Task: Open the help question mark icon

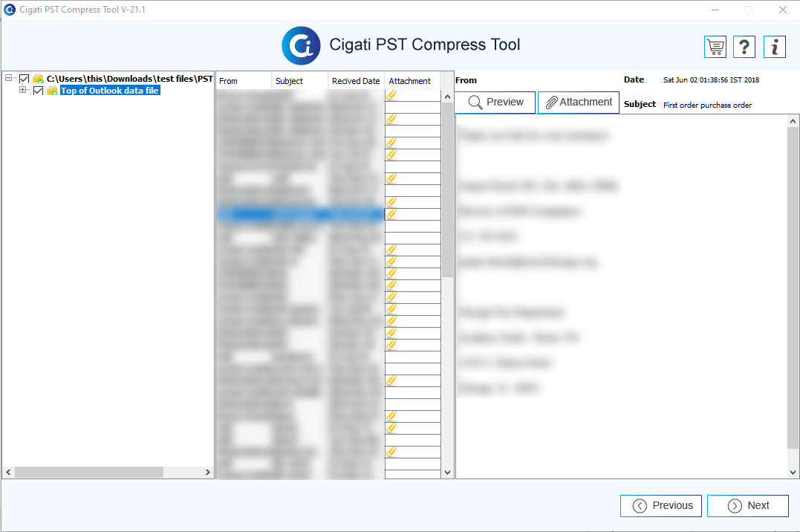Action: pos(744,47)
